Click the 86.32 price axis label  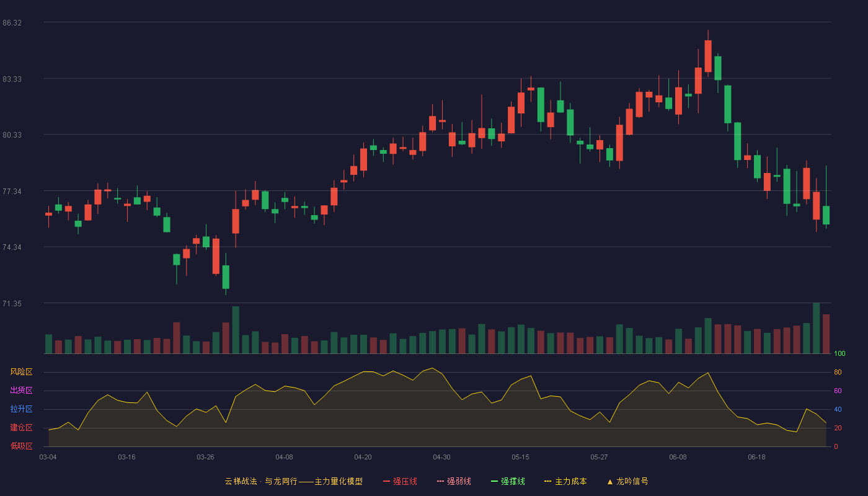pyautogui.click(x=12, y=23)
